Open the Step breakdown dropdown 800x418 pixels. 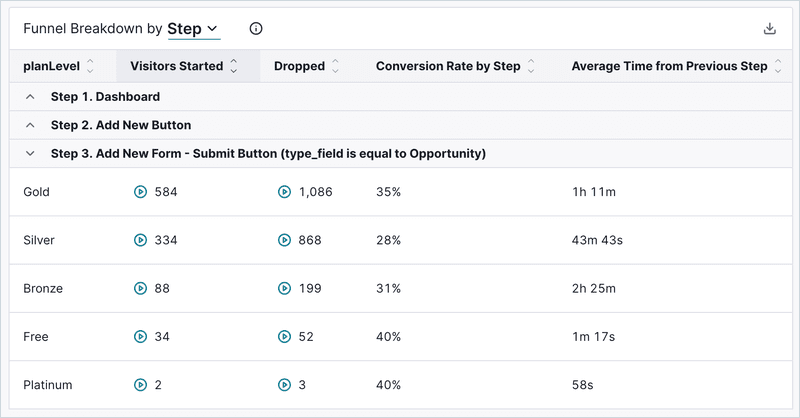[193, 29]
